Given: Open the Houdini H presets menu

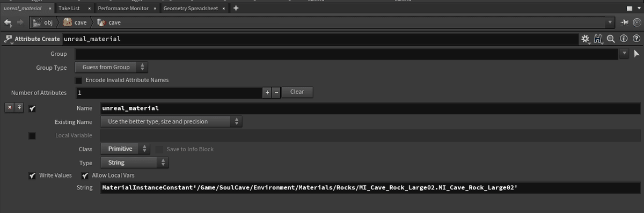Looking at the screenshot, I should coord(599,39).
